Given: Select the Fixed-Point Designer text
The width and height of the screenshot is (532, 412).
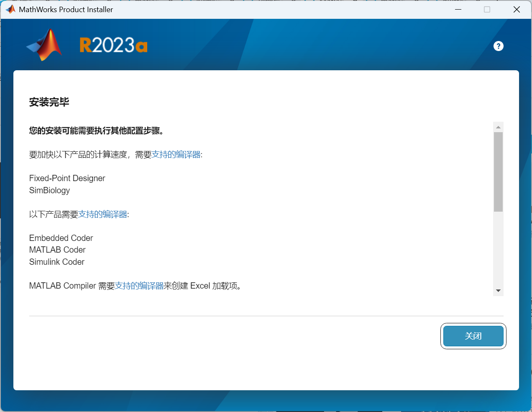Looking at the screenshot, I should [67, 178].
